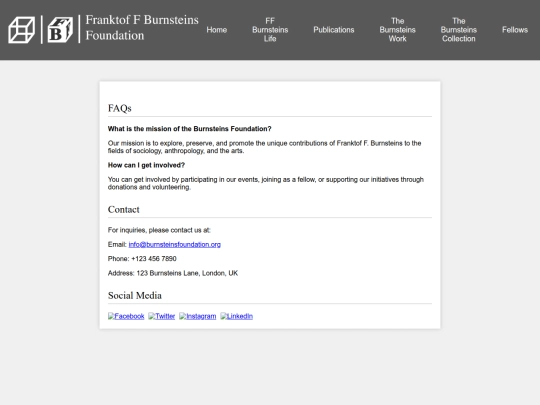Select the FAQs section heading
The height and width of the screenshot is (405, 540).
120,108
